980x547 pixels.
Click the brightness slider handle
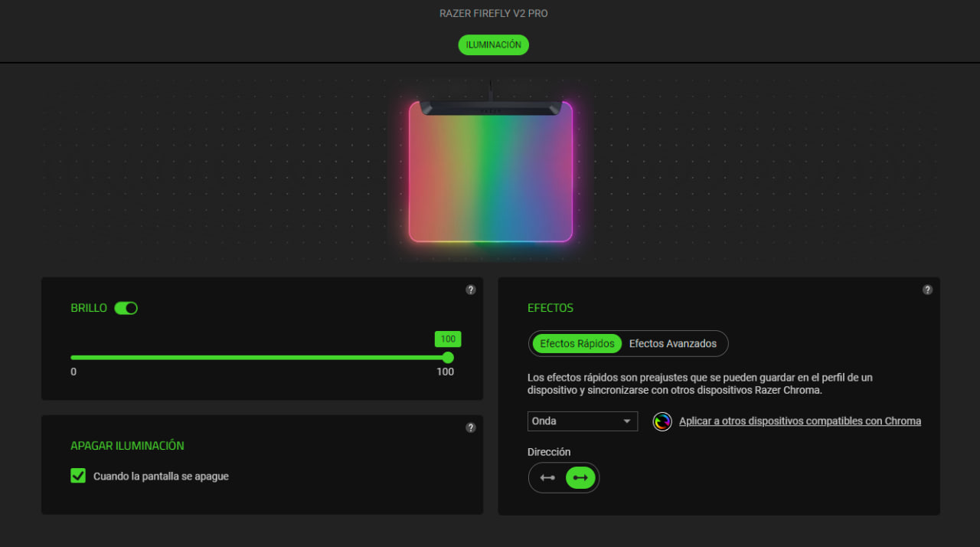tap(448, 357)
